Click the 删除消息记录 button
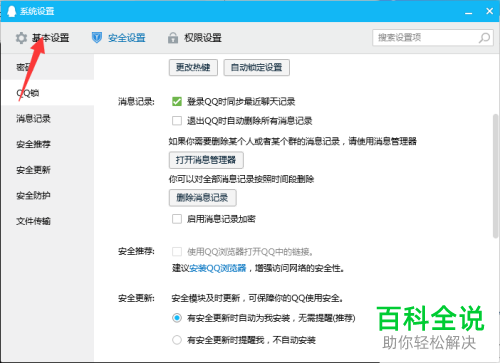The height and width of the screenshot is (363, 500). [203, 198]
